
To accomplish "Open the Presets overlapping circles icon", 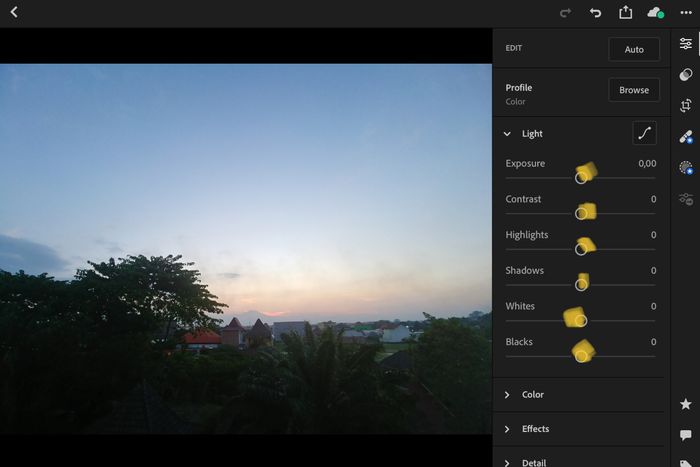I will tap(686, 75).
